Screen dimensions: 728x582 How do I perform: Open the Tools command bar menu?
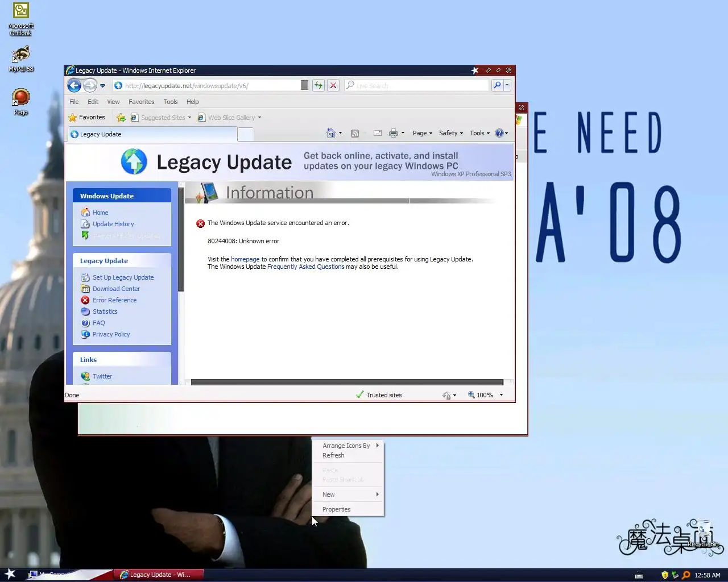479,133
